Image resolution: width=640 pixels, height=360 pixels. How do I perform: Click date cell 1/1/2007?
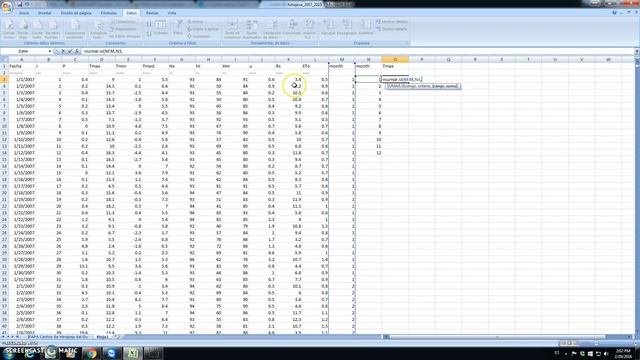(x=22, y=80)
